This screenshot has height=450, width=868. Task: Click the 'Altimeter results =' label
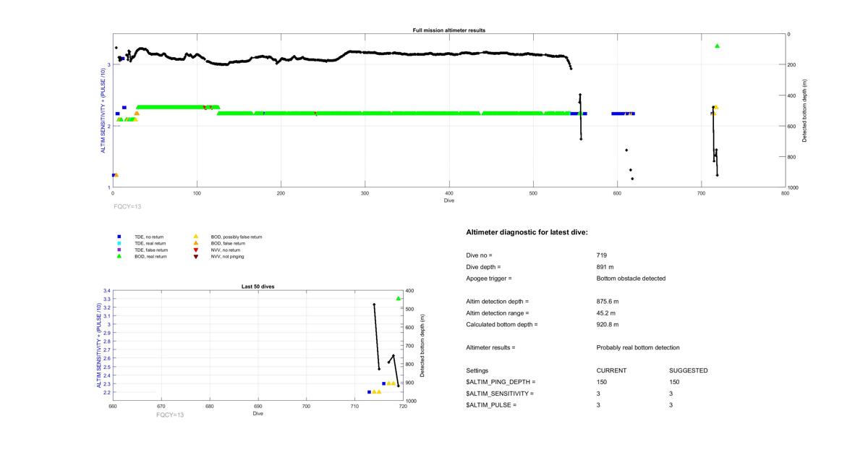(x=491, y=348)
